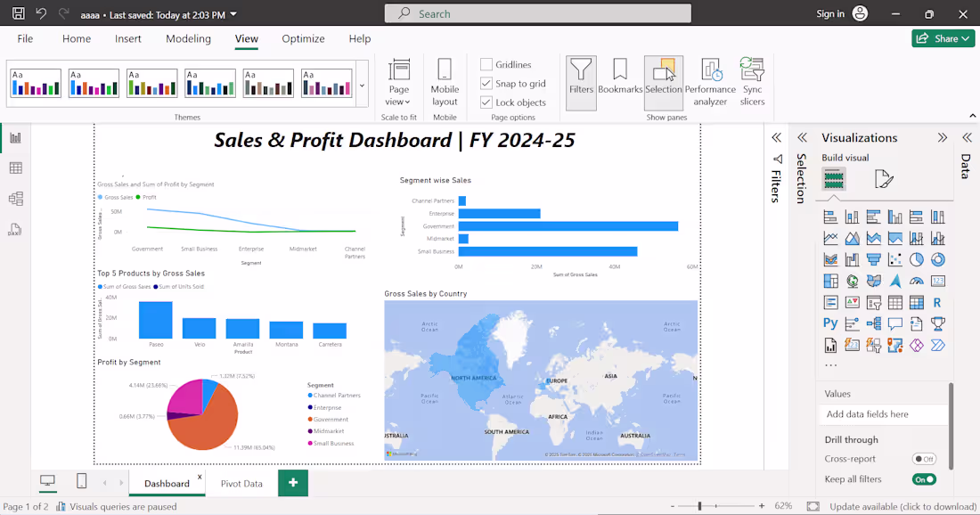
Task: Select the pie chart visual icon
Action: (917, 258)
